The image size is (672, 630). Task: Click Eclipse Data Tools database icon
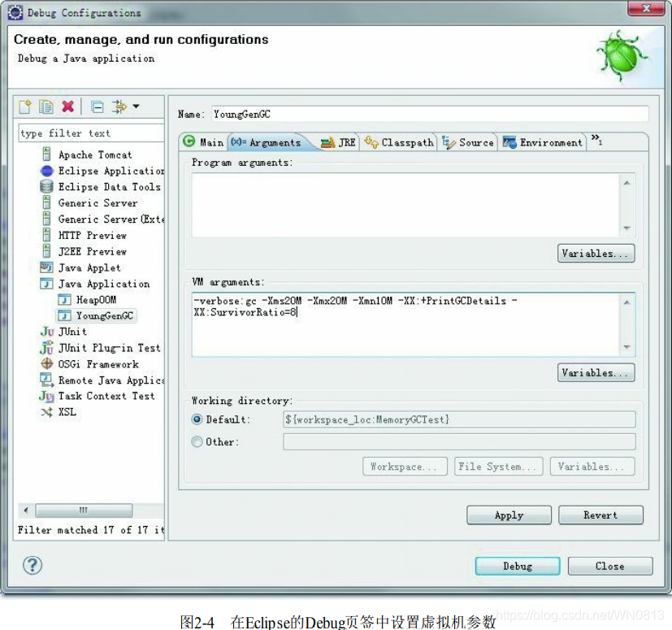click(x=46, y=187)
